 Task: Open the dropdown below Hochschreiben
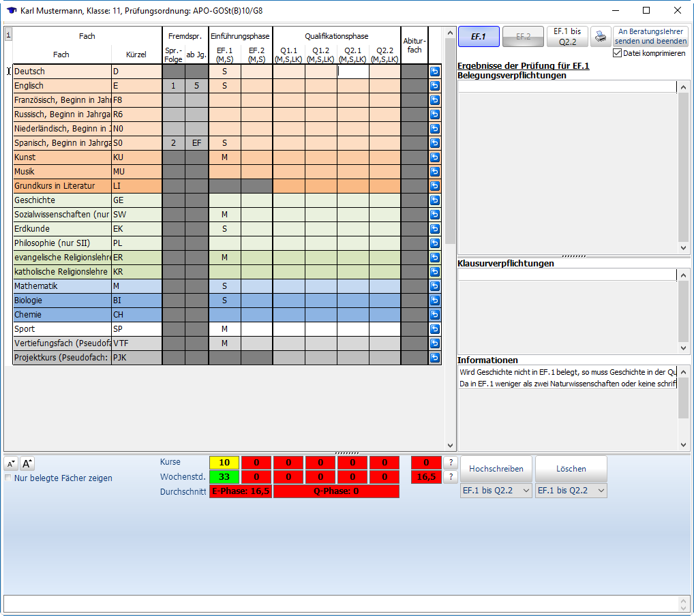click(496, 491)
